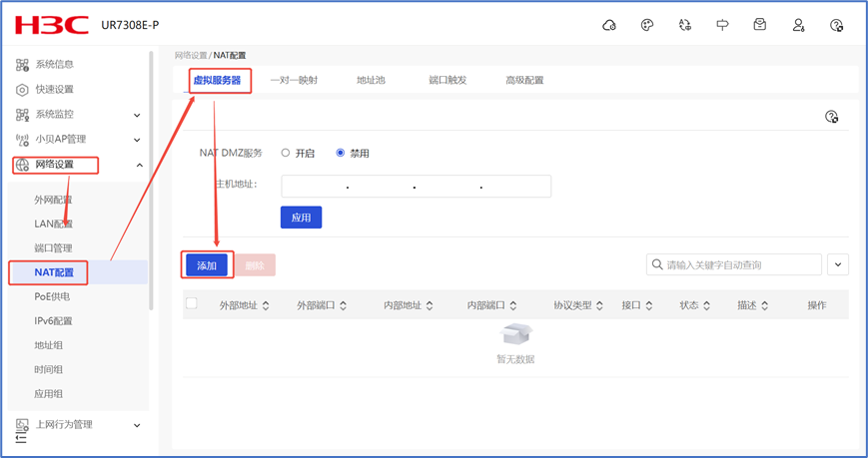Screen dimensions: 868x458
Task: Click the 添加 button
Action: click(x=207, y=265)
